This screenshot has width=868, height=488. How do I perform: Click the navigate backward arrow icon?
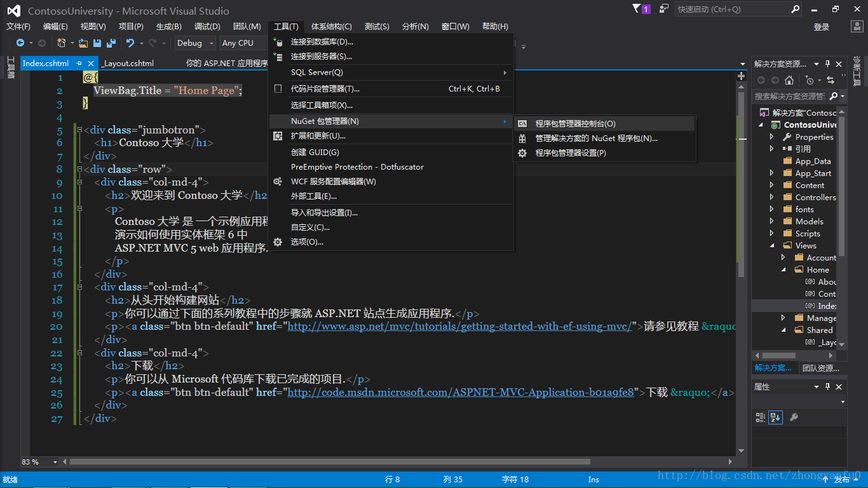(x=20, y=43)
